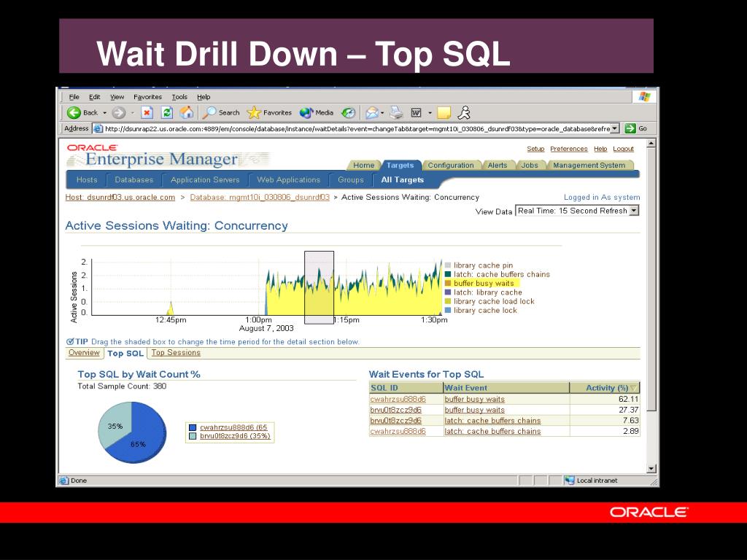
Task: Click the green Refresh page icon
Action: coord(167,113)
